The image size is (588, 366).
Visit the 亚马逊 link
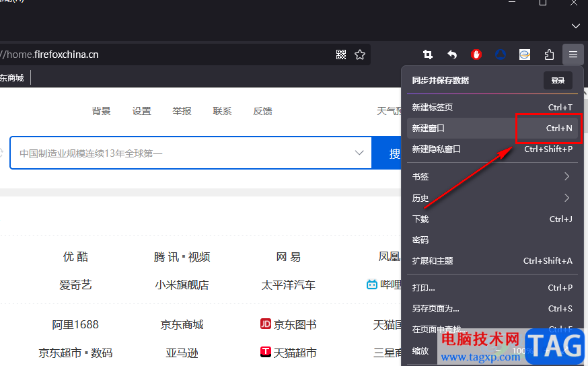182,353
